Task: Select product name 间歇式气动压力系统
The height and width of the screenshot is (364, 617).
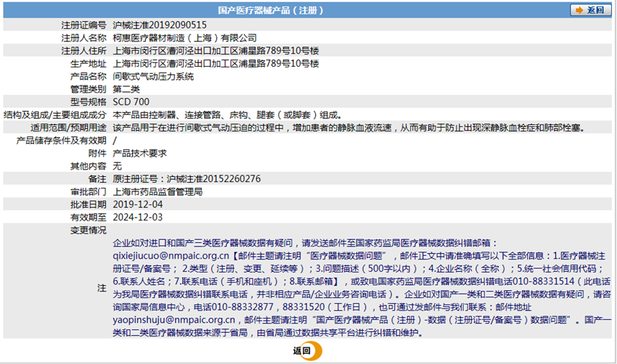Action: (x=153, y=76)
